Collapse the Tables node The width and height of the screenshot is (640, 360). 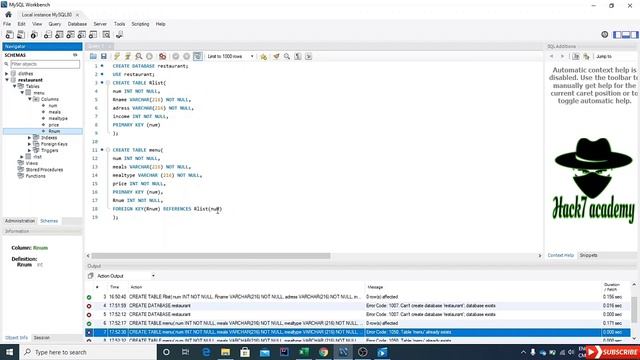pyautogui.click(x=14, y=87)
